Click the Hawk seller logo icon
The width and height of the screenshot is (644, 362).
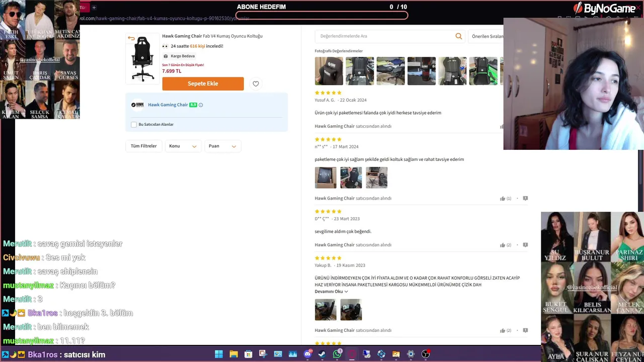[x=137, y=105]
